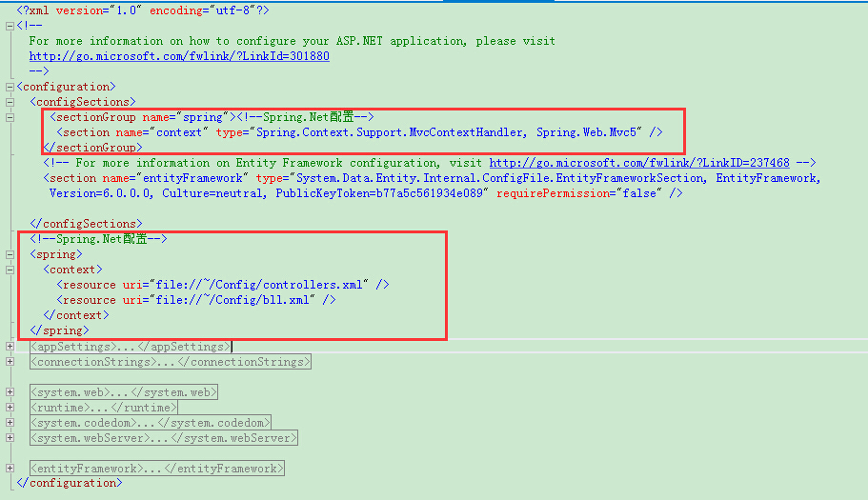Click the MvcContextHandler section line
Screen dimensions: 868x500
pos(359,132)
